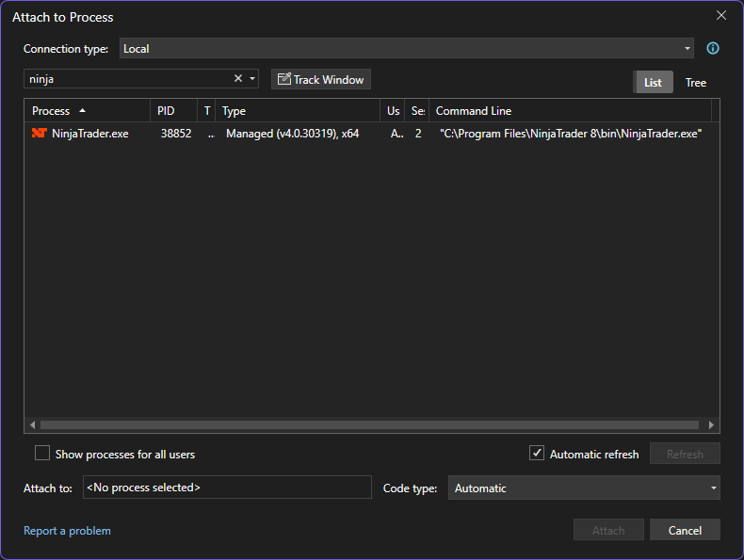The height and width of the screenshot is (560, 744).
Task: Close the Attach to Process dialog
Action: click(x=721, y=16)
